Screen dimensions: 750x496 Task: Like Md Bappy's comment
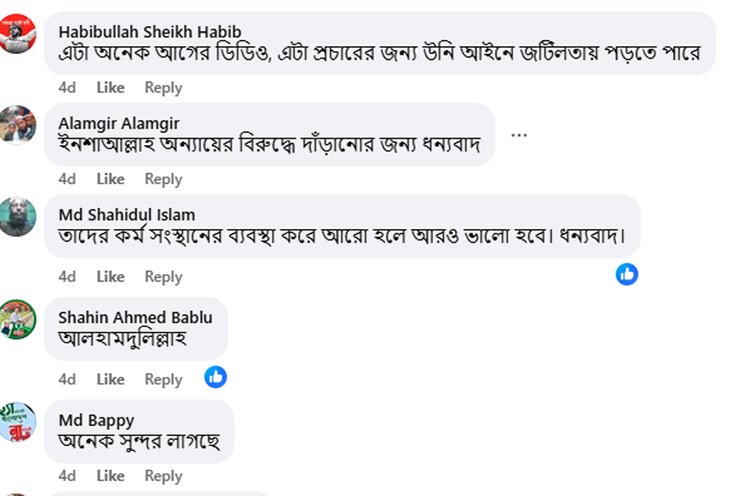point(110,476)
